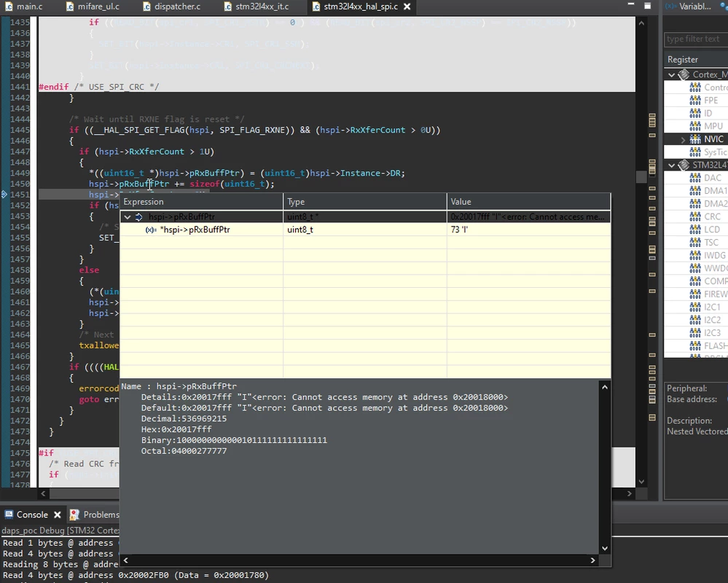Select the CRC peripheral icon
The image size is (728, 583).
(x=695, y=216)
